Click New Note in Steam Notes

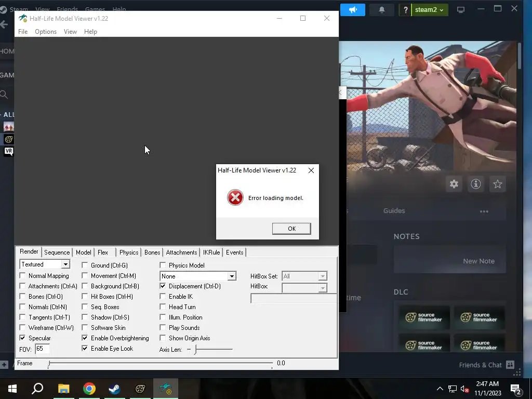click(478, 261)
